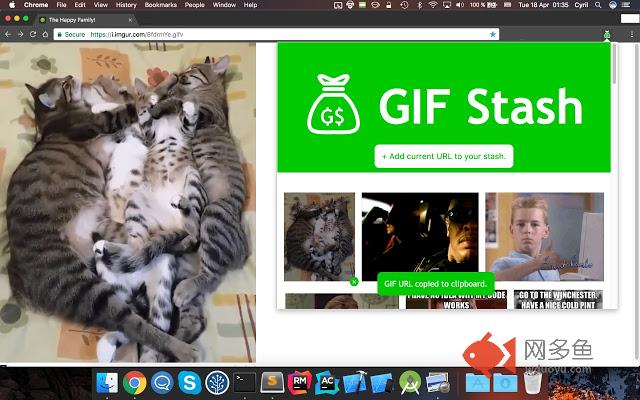Select the sleeping cats GIF thumbnail
Image resolution: width=640 pixels, height=400 pixels.
(x=319, y=236)
